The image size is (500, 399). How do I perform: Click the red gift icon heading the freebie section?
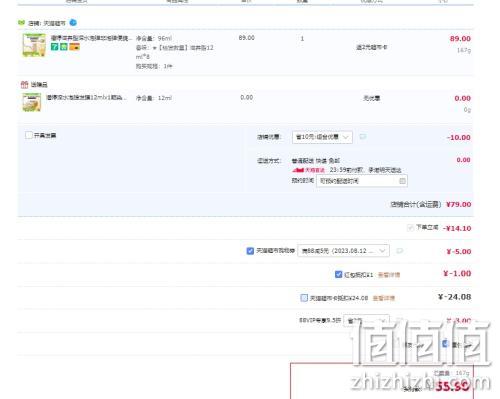24,85
